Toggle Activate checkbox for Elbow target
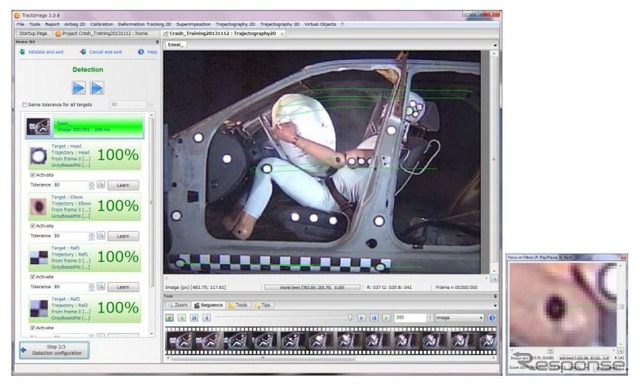Screen dimensions: 640x384 pos(33,226)
